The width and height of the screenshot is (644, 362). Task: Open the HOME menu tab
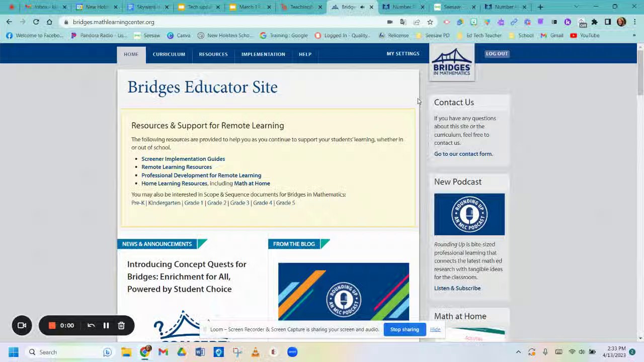coord(131,54)
